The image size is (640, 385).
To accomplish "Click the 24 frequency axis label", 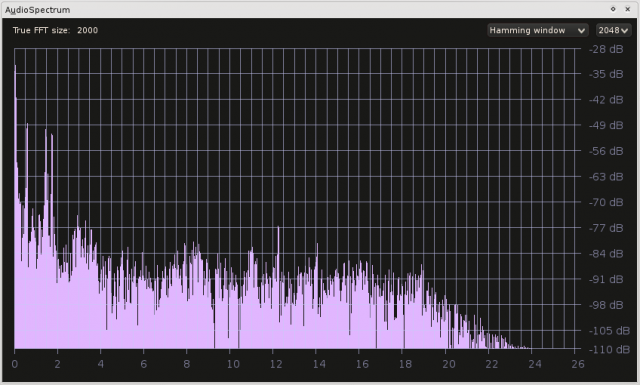I will pos(535,364).
